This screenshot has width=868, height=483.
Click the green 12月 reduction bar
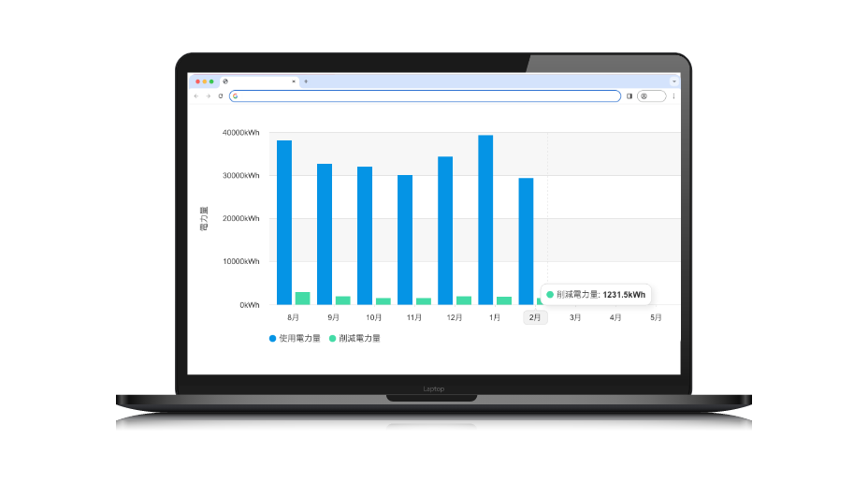[x=464, y=300]
